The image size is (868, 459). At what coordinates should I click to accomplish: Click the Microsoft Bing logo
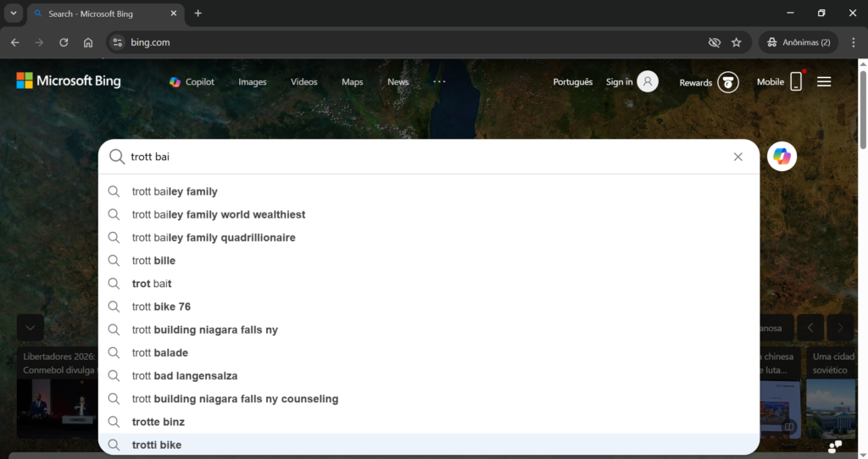pos(69,80)
